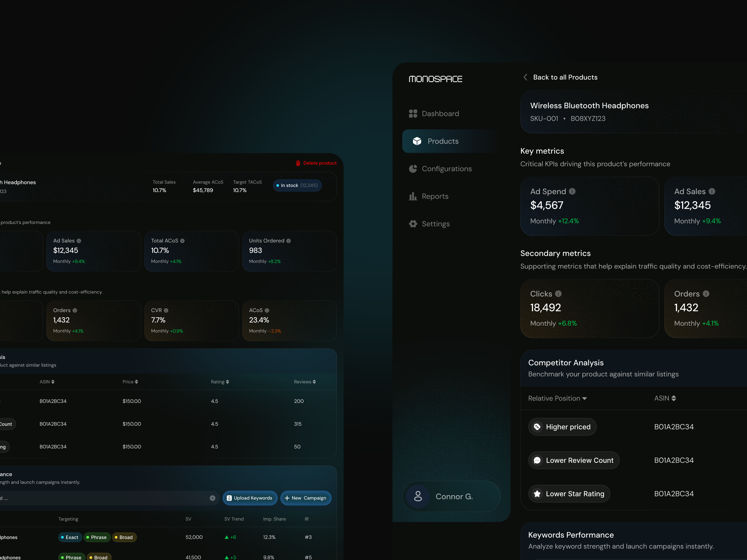Show info for right panel Ad Sales

click(712, 191)
